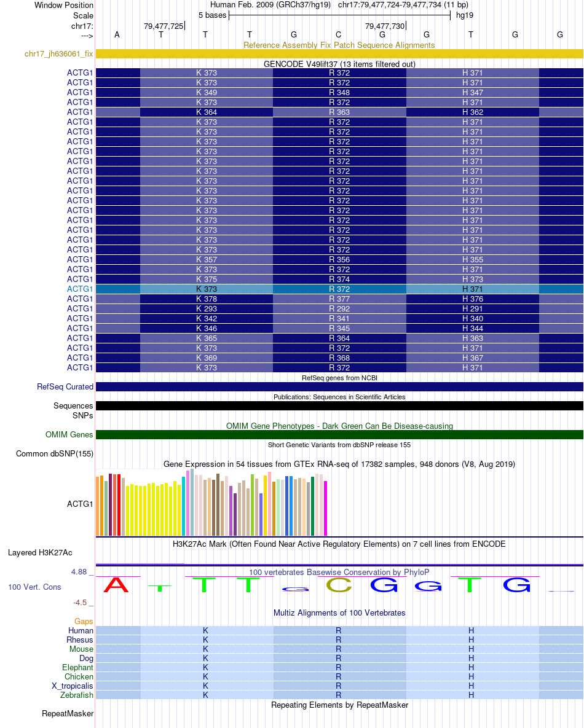The width and height of the screenshot is (584, 728).
Task: Select codon H 373 in ACTG1 transcript
Action: tap(473, 279)
